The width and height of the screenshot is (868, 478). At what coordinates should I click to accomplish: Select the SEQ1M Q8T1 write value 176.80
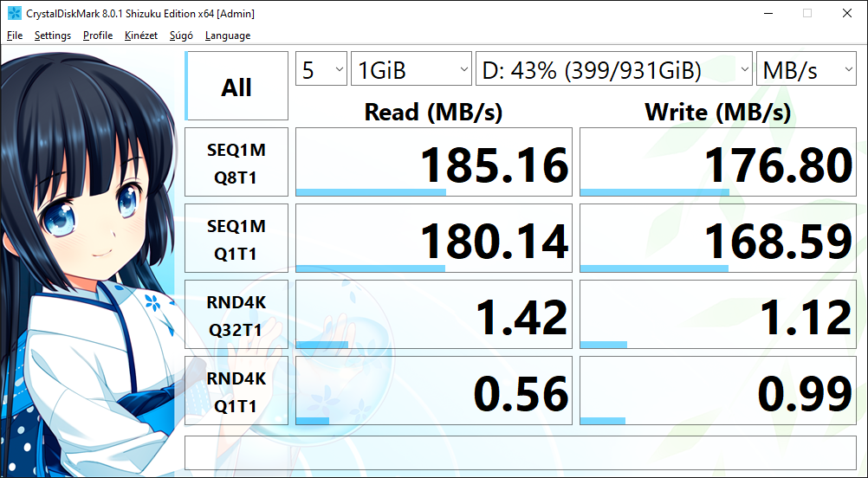(x=718, y=162)
